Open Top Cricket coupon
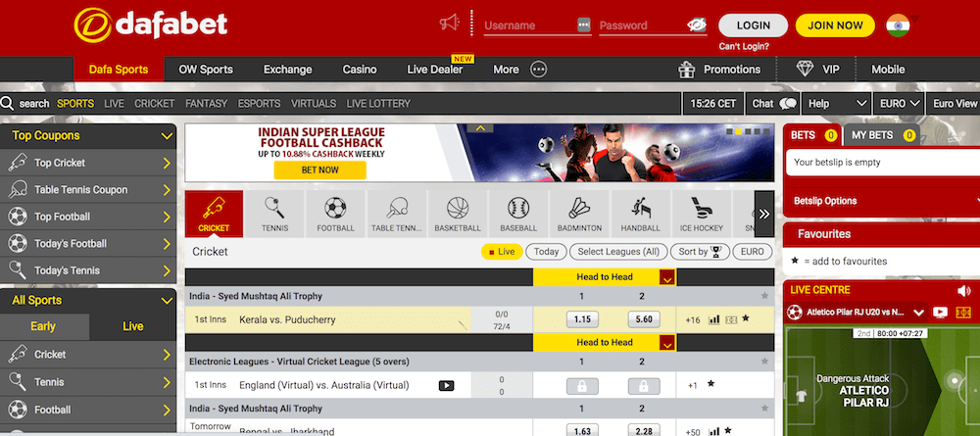Viewport: 980px width, 436px height. pyautogui.click(x=88, y=163)
